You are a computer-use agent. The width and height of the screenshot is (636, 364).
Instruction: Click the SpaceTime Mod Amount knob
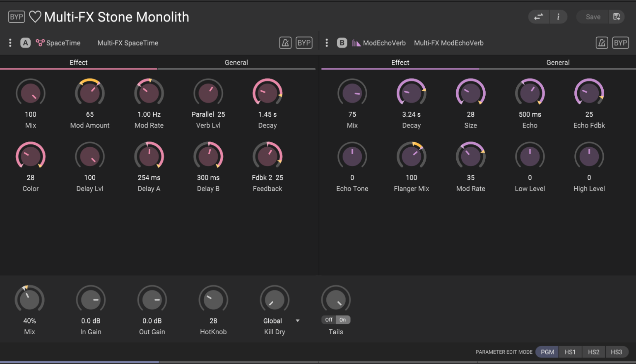(x=90, y=93)
